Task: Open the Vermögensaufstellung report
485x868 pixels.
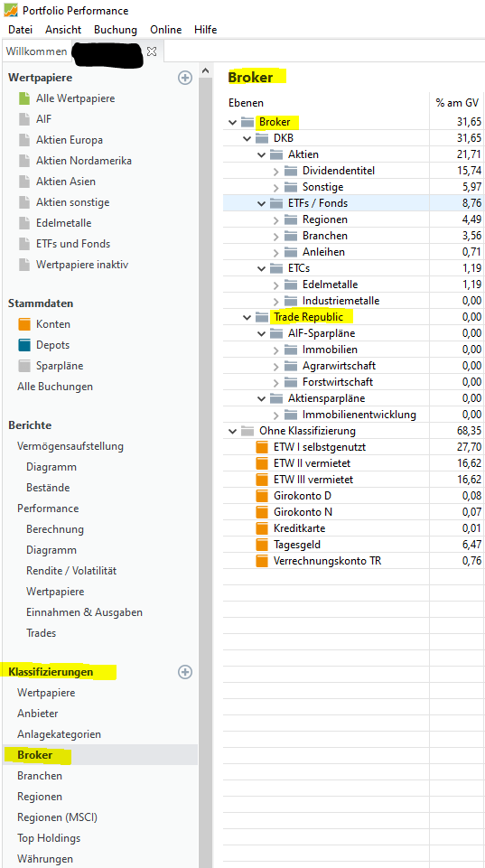Action: (x=70, y=446)
